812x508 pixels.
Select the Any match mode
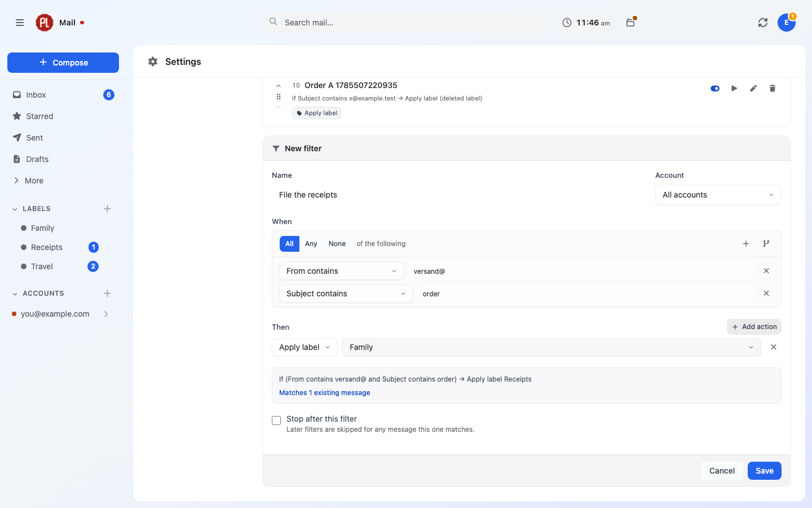(x=311, y=244)
